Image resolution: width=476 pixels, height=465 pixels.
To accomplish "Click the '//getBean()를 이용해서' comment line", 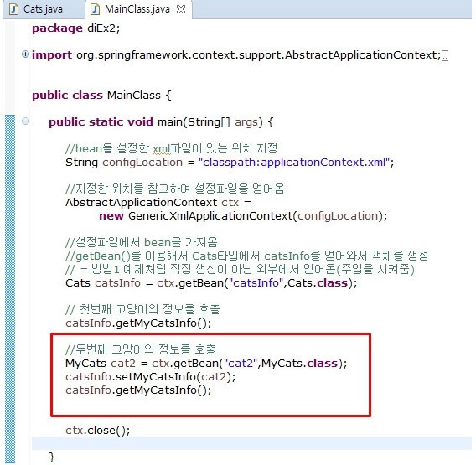I will pos(247,256).
